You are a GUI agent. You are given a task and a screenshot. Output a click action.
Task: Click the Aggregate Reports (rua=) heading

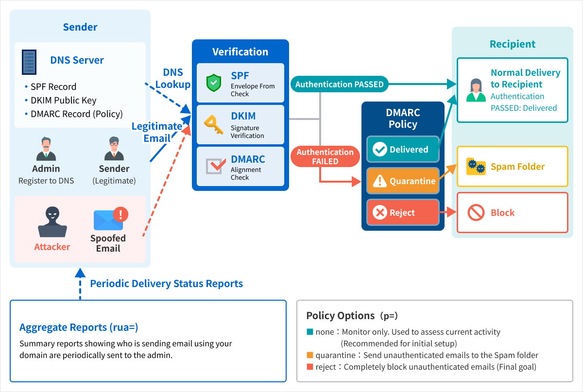click(x=79, y=327)
